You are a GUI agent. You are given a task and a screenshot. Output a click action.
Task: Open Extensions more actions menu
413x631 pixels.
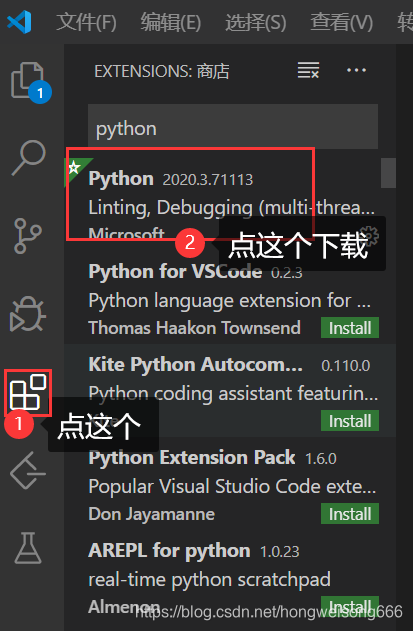click(356, 70)
